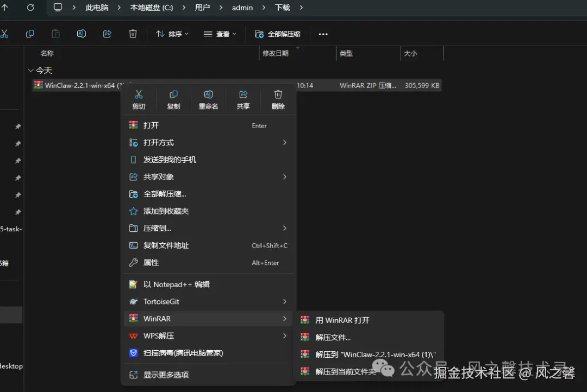
Task: Click the 全部解压缩 toolbar button
Action: (x=277, y=34)
